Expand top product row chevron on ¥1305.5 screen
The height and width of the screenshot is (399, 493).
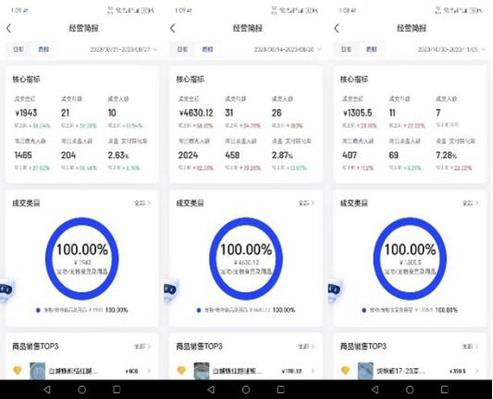coord(477,371)
